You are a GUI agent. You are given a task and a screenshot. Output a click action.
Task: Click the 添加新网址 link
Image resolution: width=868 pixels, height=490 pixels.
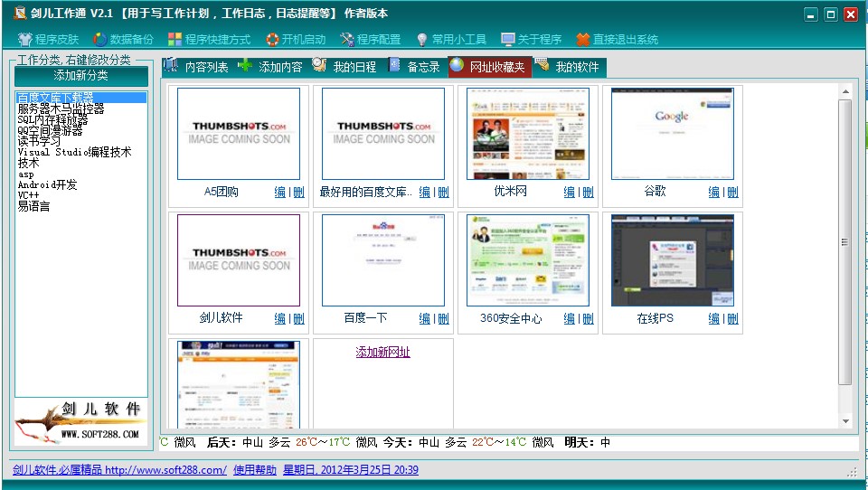(383, 353)
